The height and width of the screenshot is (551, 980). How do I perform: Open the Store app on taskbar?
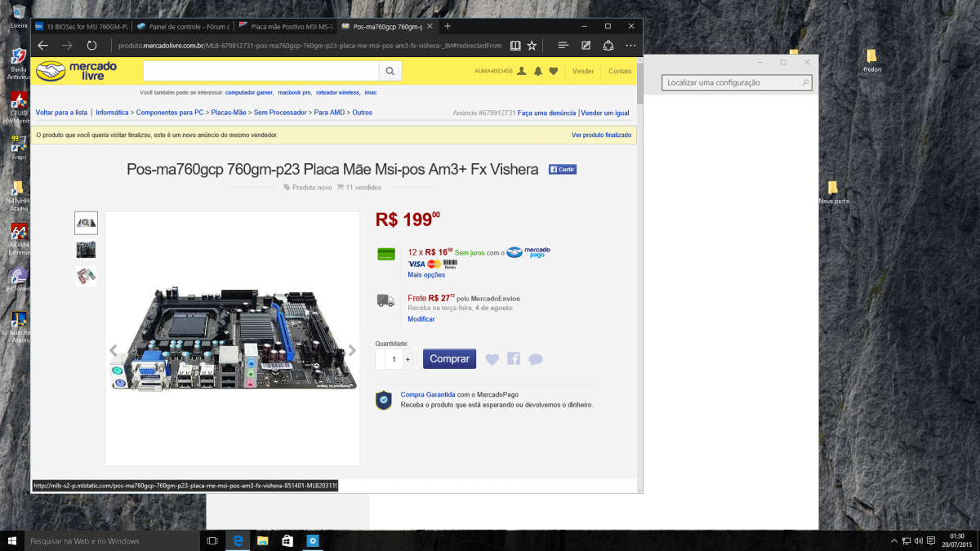coord(287,540)
